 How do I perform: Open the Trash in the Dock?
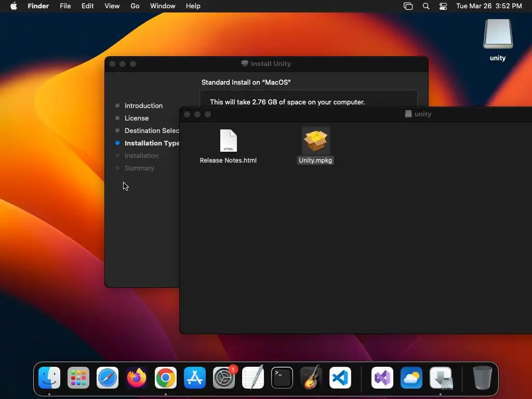tap(483, 378)
